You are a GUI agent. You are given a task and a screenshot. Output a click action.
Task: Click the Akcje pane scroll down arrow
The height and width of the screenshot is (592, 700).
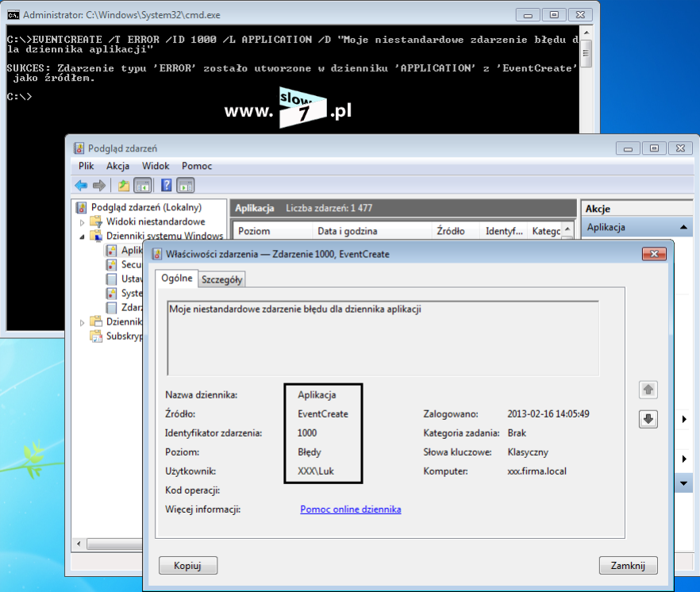tap(683, 483)
